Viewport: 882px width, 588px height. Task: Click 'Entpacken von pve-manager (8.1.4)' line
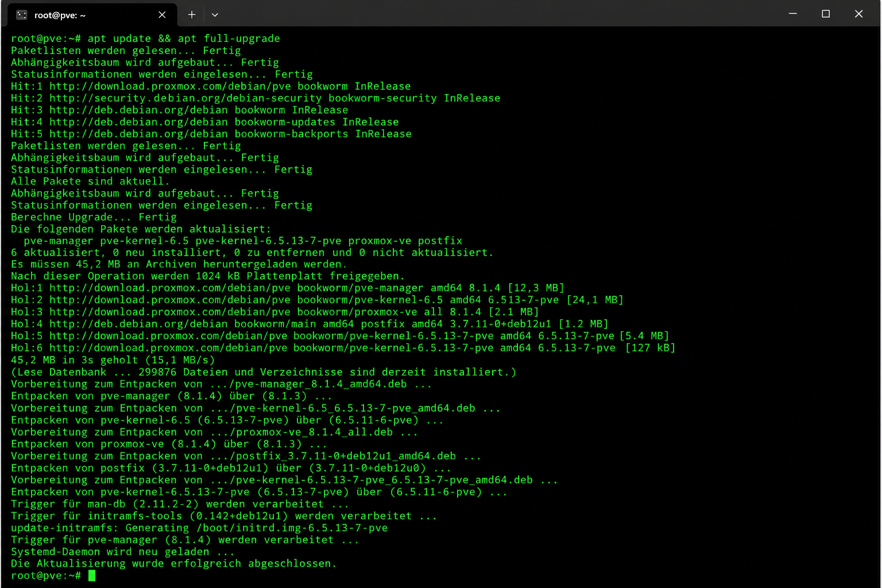[171, 396]
